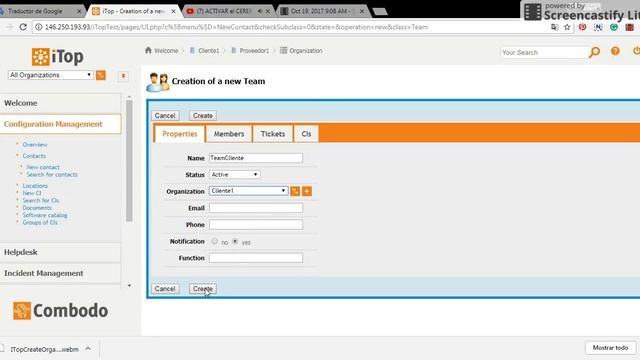Viewport: 640px width, 360px height.
Task: Switch to the YouTube ACTIVAR browser tab
Action: click(228, 11)
